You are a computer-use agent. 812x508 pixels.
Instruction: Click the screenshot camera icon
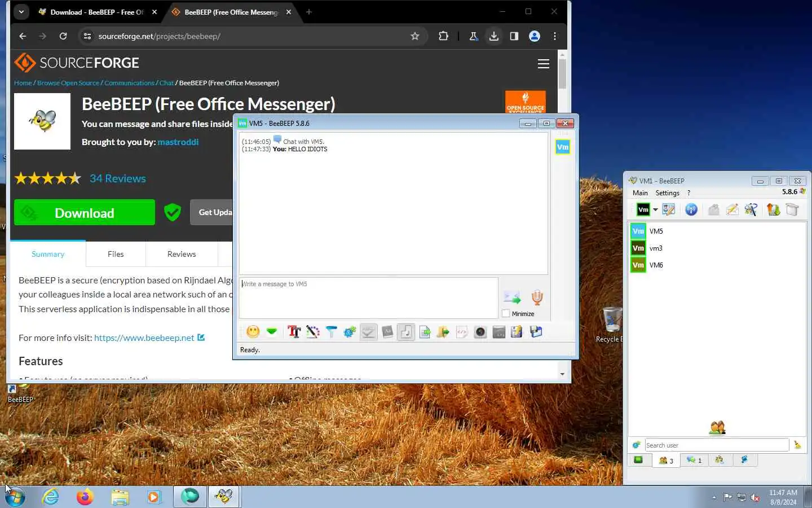[x=480, y=332]
